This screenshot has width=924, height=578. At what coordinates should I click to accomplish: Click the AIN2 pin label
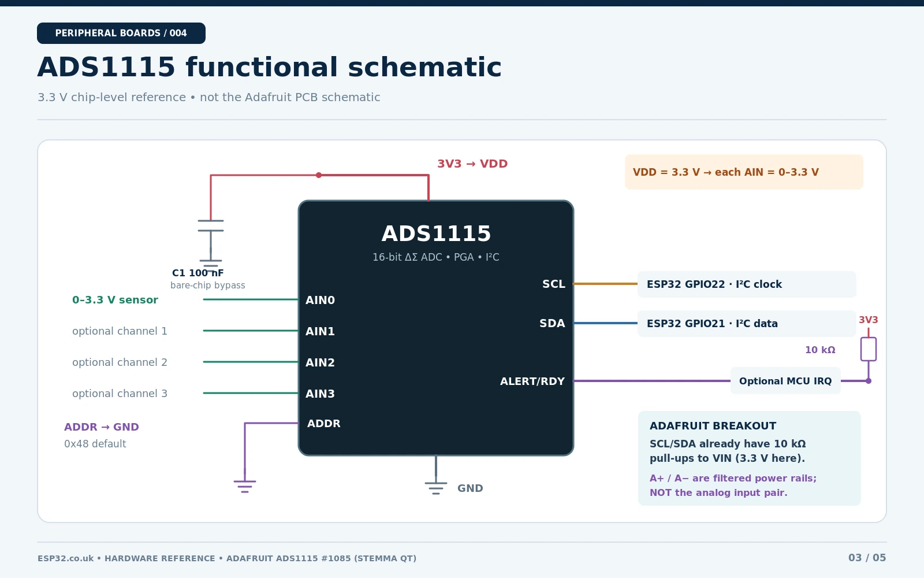coord(320,362)
